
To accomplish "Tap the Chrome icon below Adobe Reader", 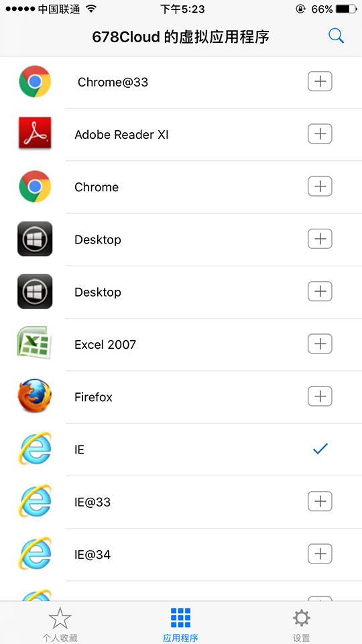I will (35, 187).
